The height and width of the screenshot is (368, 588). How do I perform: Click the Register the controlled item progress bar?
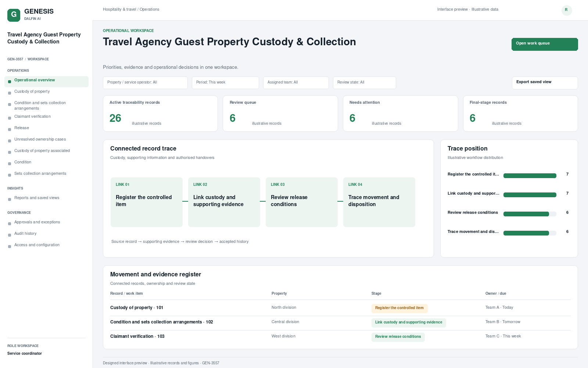click(530, 176)
